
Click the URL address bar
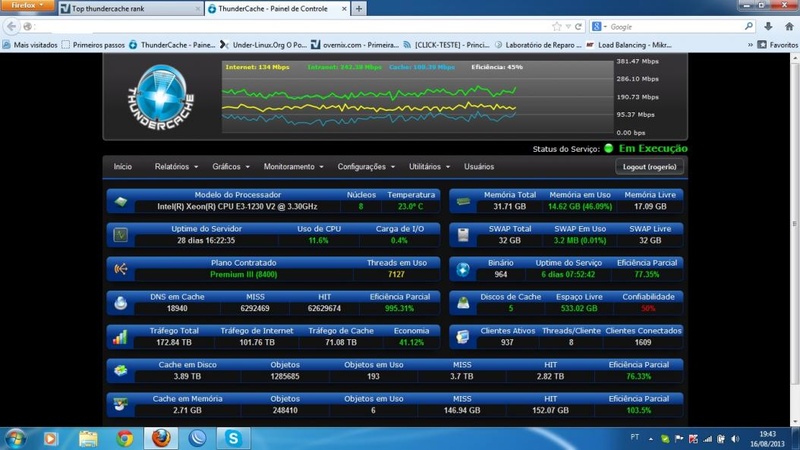pos(291,27)
